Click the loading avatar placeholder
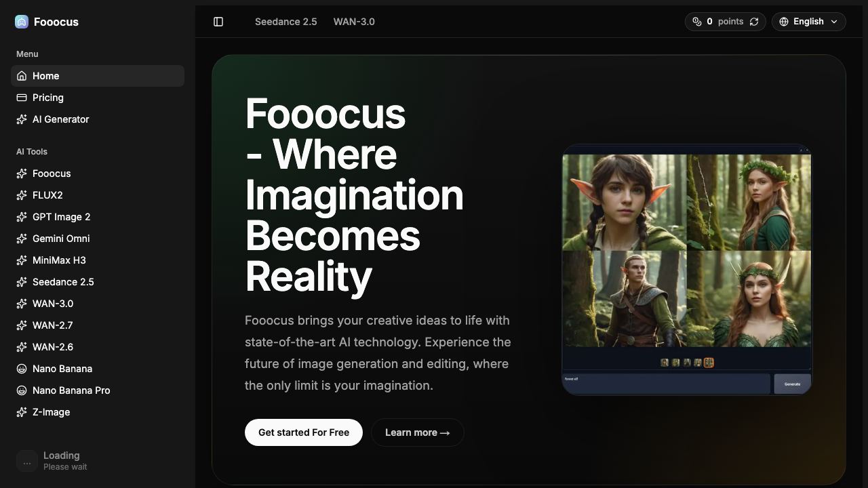The width and height of the screenshot is (868, 488). pyautogui.click(x=27, y=461)
